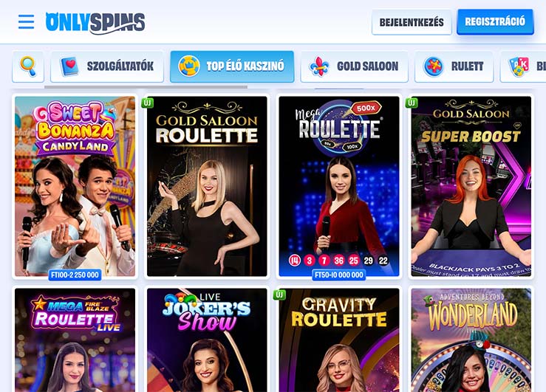Screen dimensions: 546x392
Task: Open Sweet Bonanza Candyland game
Action: point(75,187)
